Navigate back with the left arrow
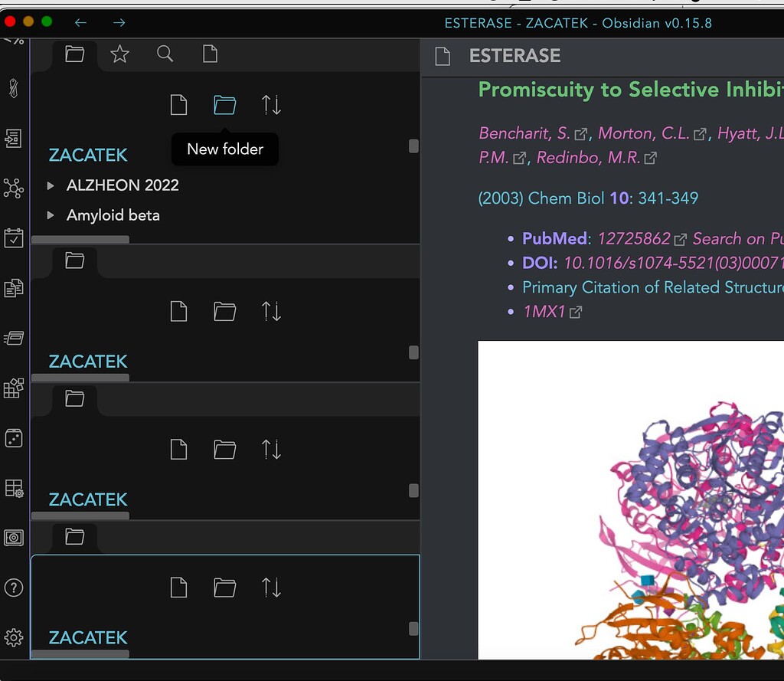784x681 pixels. pyautogui.click(x=80, y=22)
